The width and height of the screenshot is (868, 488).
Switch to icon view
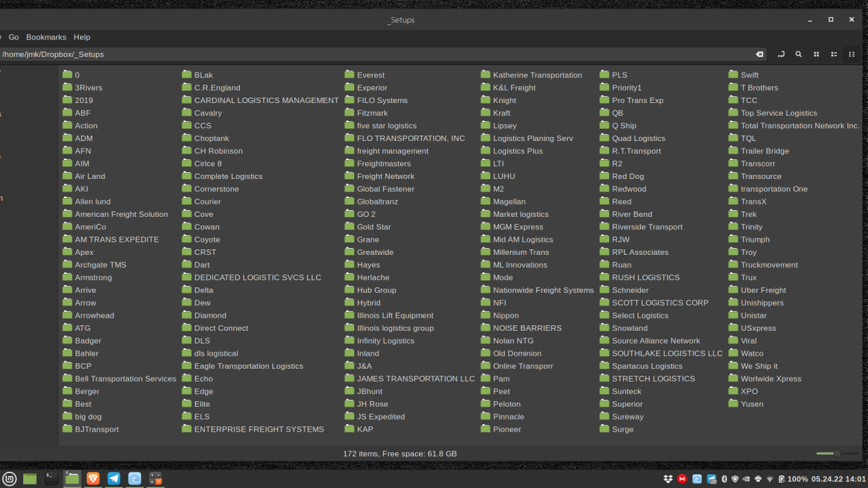pos(816,54)
